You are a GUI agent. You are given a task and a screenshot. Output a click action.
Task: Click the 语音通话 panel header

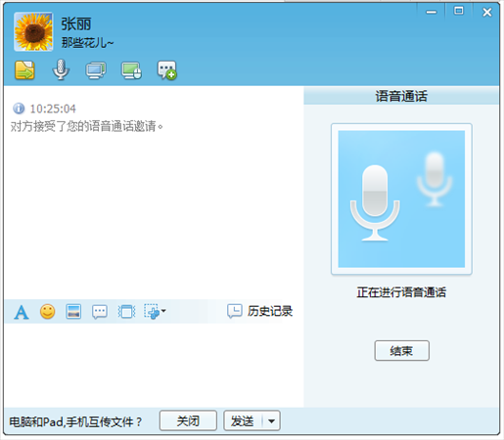tap(401, 96)
